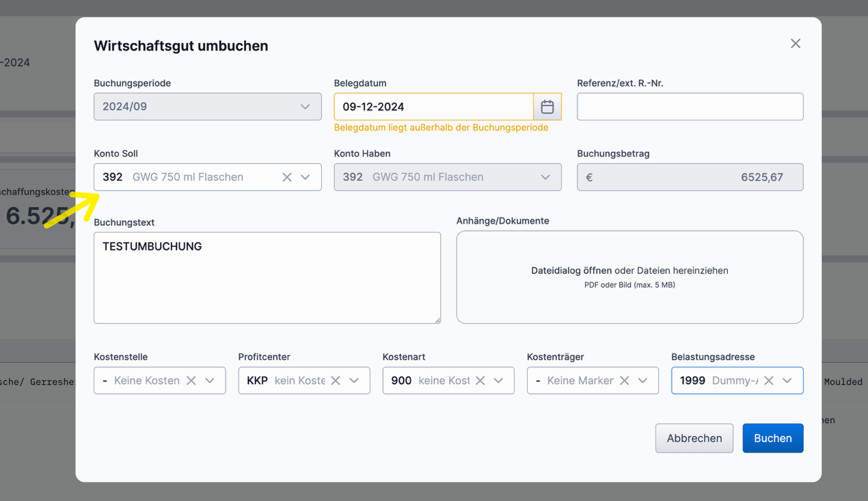Confirm the transfer with the Buchen button
868x501 pixels.
tap(772, 438)
